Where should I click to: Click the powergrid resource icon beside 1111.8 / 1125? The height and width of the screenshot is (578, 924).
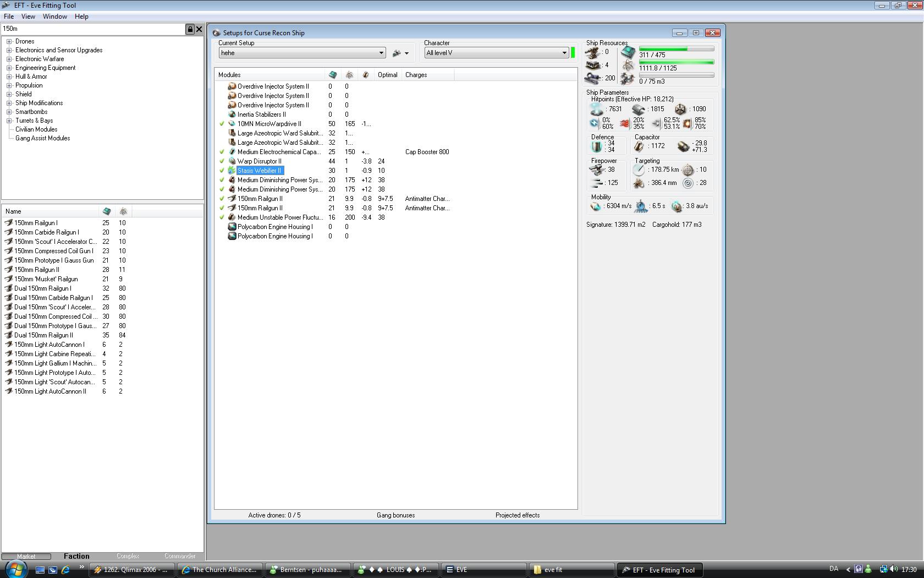[628, 66]
